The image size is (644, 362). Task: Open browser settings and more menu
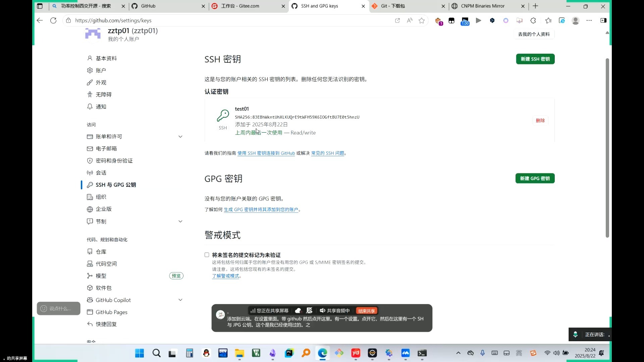(x=589, y=20)
